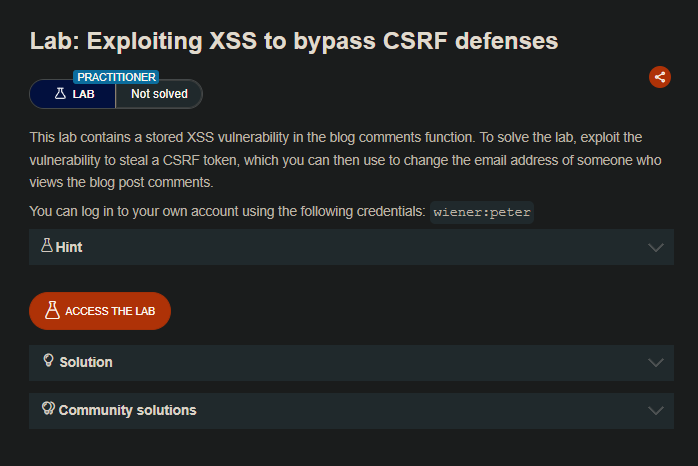The width and height of the screenshot is (698, 466).
Task: Click the lightbulb icon beside Solution
Action: (x=47, y=361)
